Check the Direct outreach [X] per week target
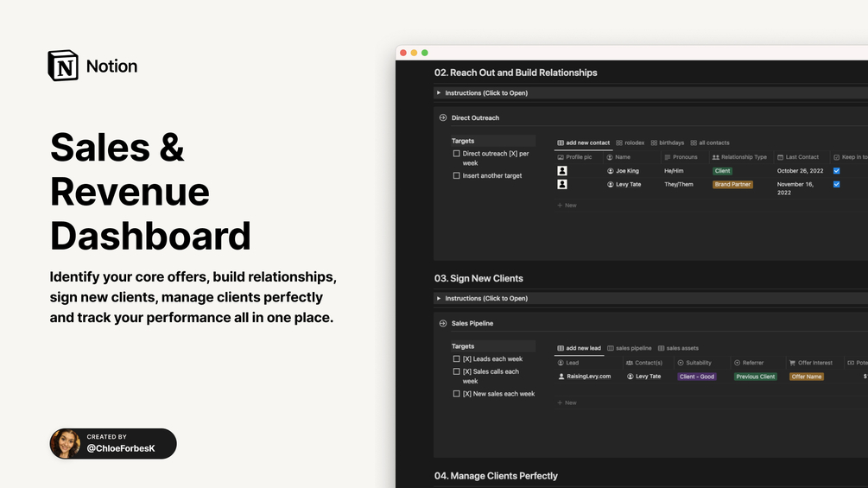 456,154
